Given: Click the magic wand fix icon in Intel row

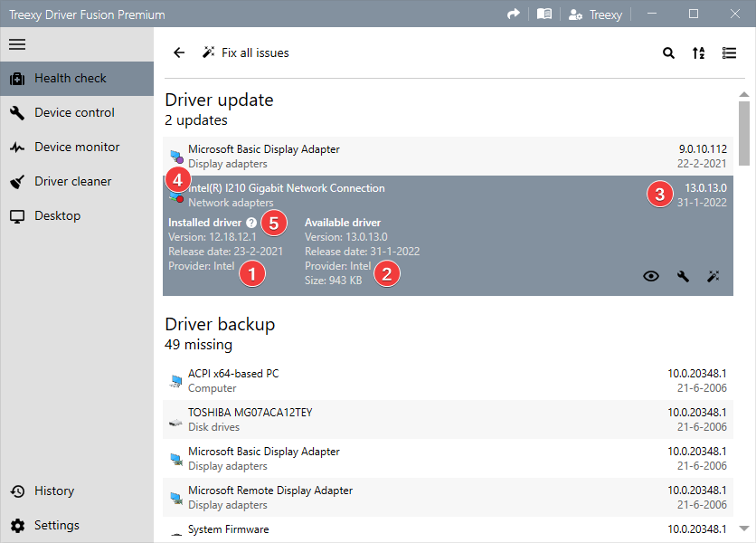Looking at the screenshot, I should pos(713,276).
